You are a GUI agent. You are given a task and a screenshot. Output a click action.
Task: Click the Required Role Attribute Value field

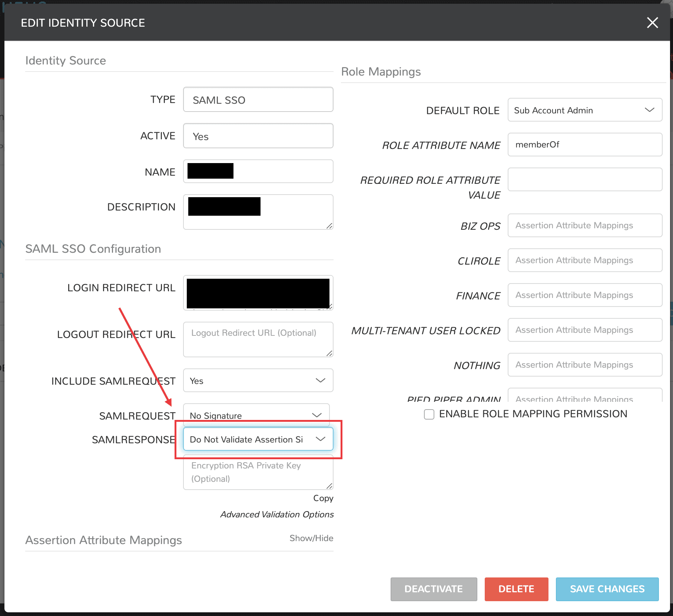(585, 179)
